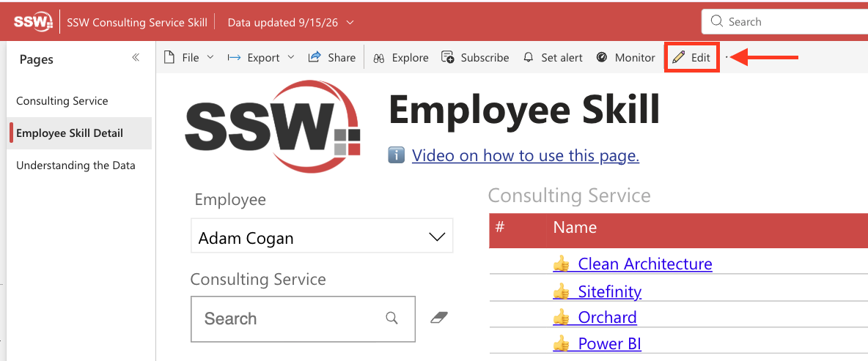This screenshot has width=868, height=361.
Task: Collapse the Pages pane with double chevron
Action: pos(136,58)
